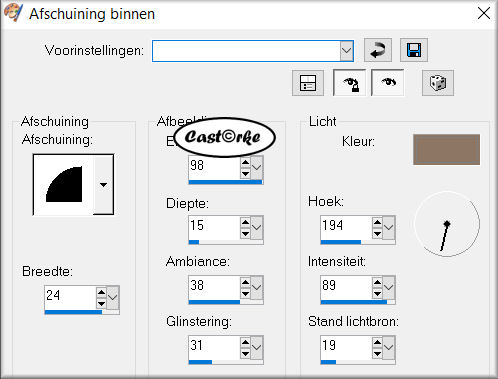Screen dimensions: 498x379
Task: Click the proof eye button
Action: [x=388, y=83]
